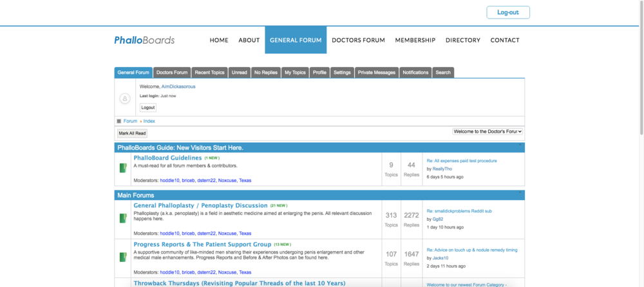Click the forum index icon beside Forum breadcrumb
This screenshot has height=287, width=644.
click(x=119, y=121)
